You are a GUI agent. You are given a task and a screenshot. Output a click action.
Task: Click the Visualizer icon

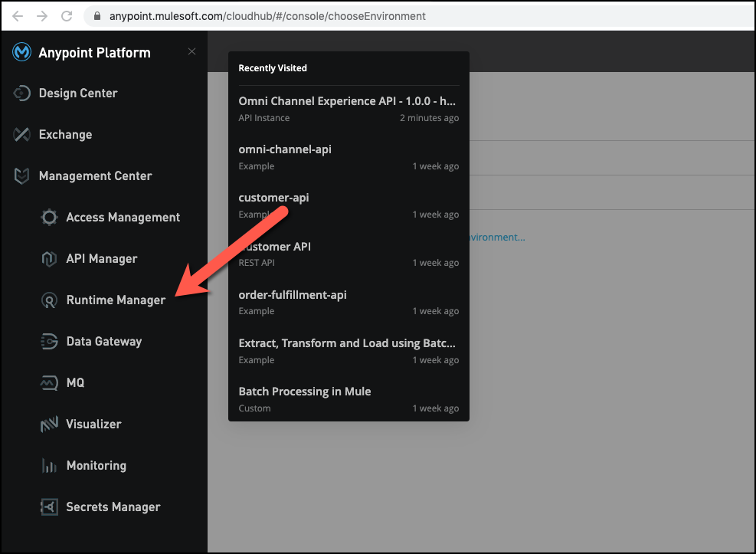(x=49, y=425)
